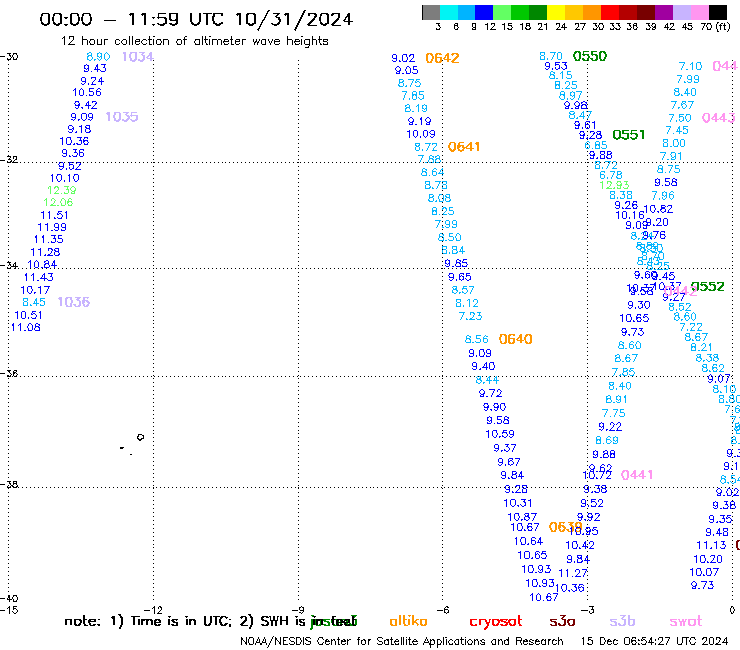The height and width of the screenshot is (650, 740).
Task: Click the pink 70 ft legend swatch
Action: [x=699, y=13]
